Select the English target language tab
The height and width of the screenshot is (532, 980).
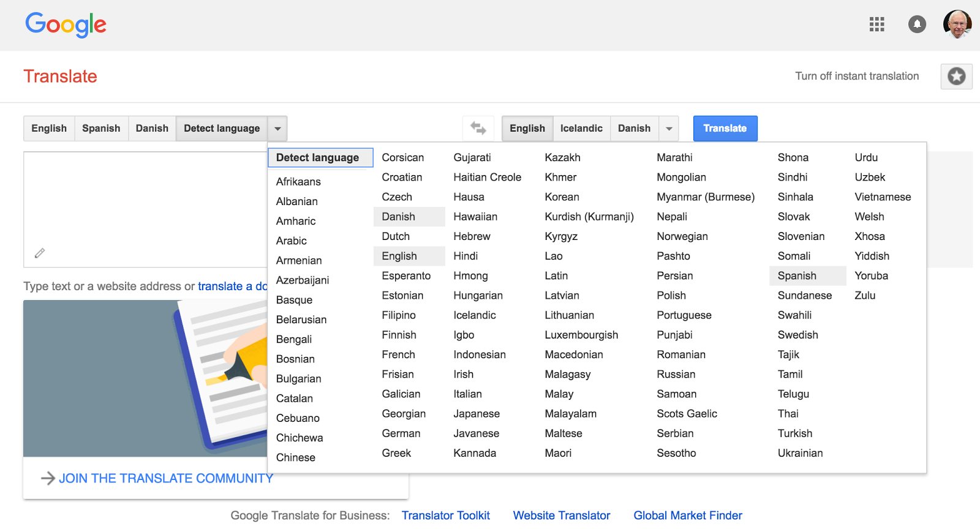point(527,129)
